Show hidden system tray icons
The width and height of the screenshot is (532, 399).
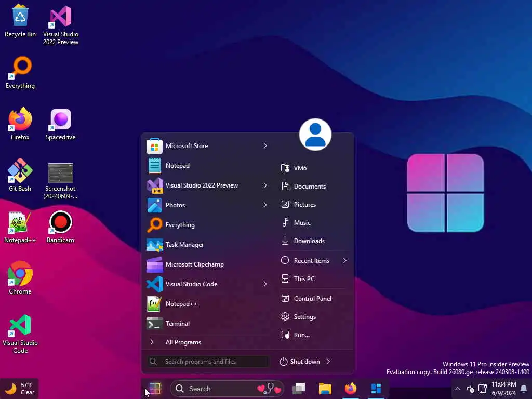[458, 389]
